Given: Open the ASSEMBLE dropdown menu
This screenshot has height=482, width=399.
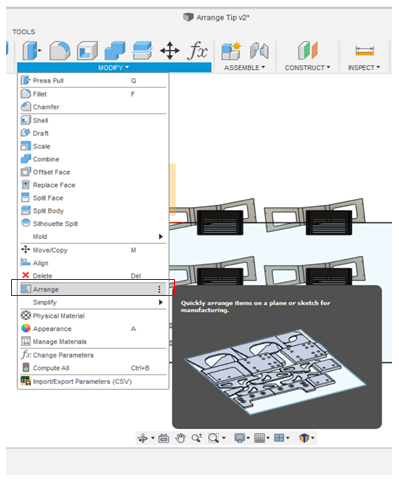Looking at the screenshot, I should [244, 68].
